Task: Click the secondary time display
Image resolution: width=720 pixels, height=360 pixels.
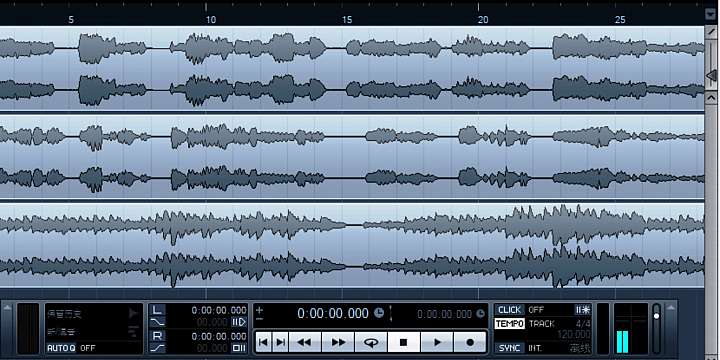Action: click(x=444, y=314)
